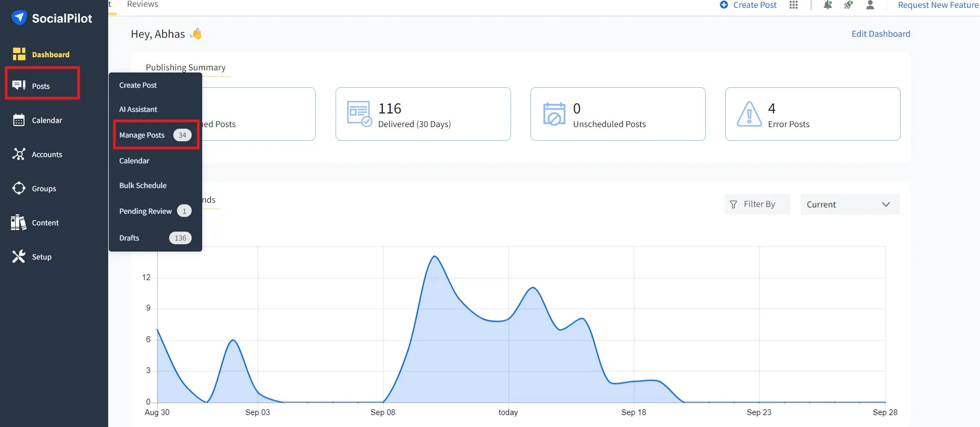Open the apps grid icon
980x427 pixels.
tap(794, 5)
